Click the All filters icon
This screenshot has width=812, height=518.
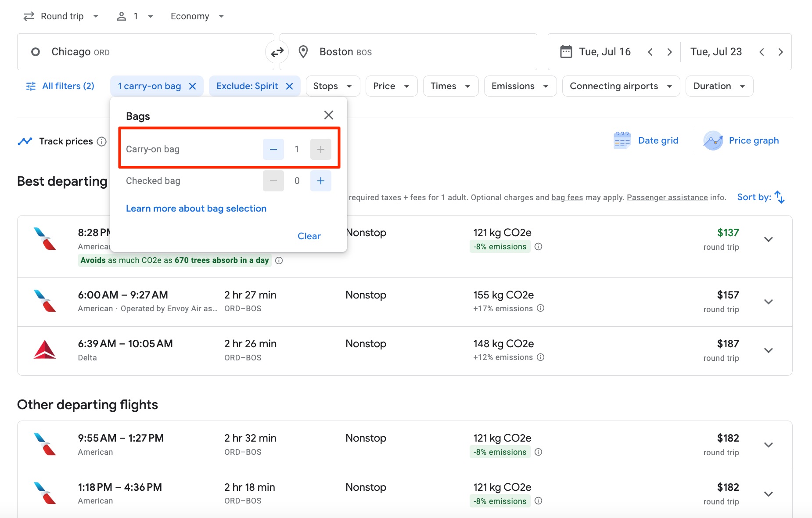click(x=30, y=86)
